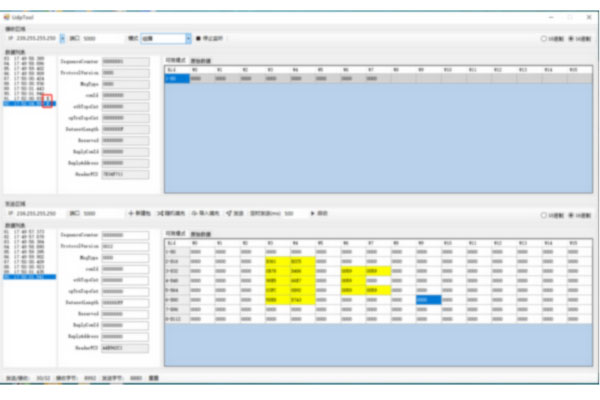
Task: Click the yellow W4 cell in send row 6-W80
Action: 302,300
